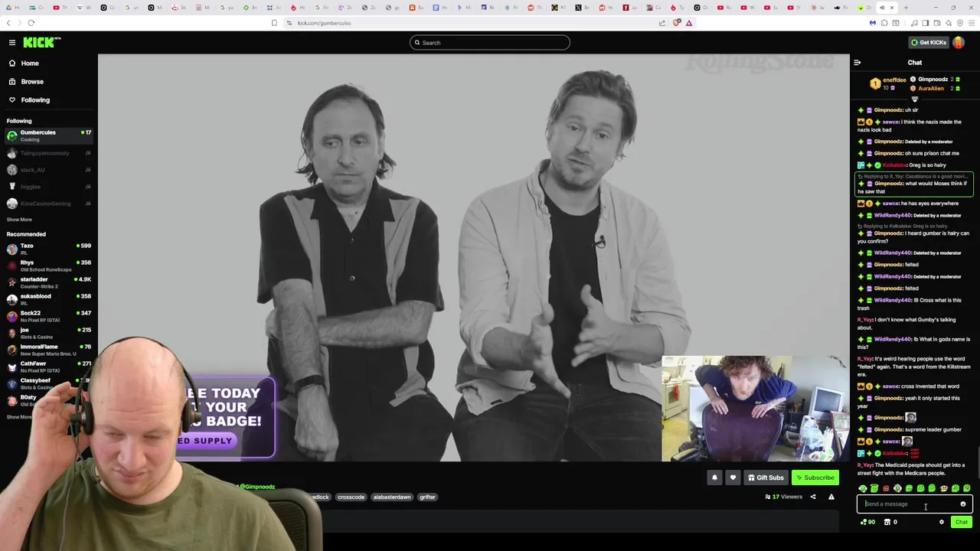Click the alabasterdawn tag
The width and height of the screenshot is (980, 551).
click(x=392, y=497)
